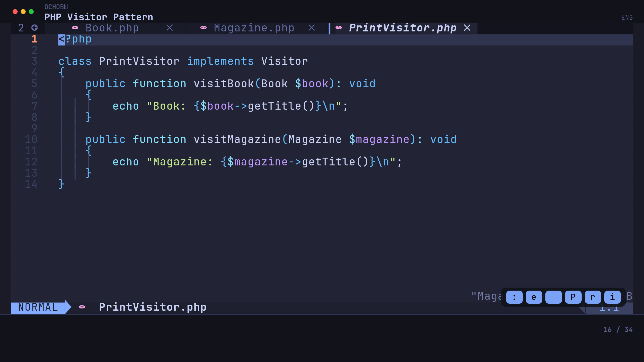Image resolution: width=644 pixels, height=362 pixels.
Task: Click the closing brace on line 14
Action: click(x=62, y=184)
